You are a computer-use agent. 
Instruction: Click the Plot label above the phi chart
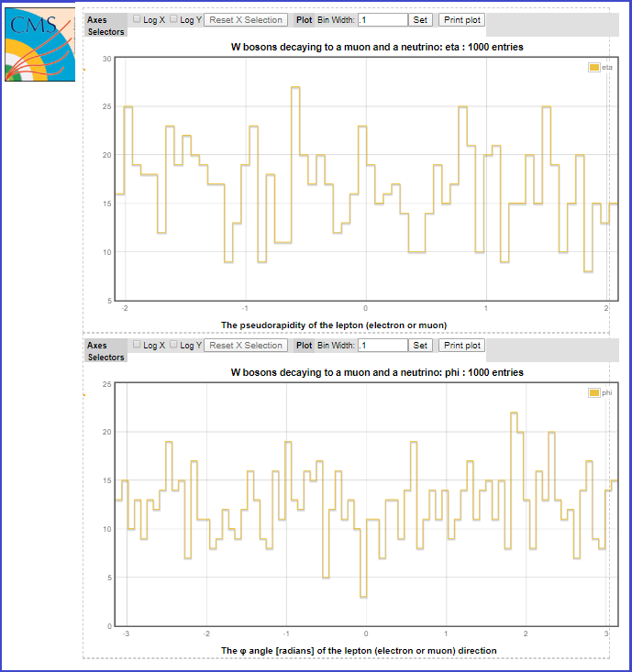click(x=304, y=346)
